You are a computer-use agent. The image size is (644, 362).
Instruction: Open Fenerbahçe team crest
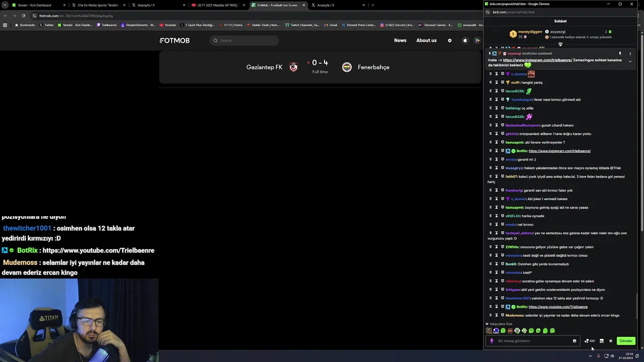pyautogui.click(x=347, y=67)
